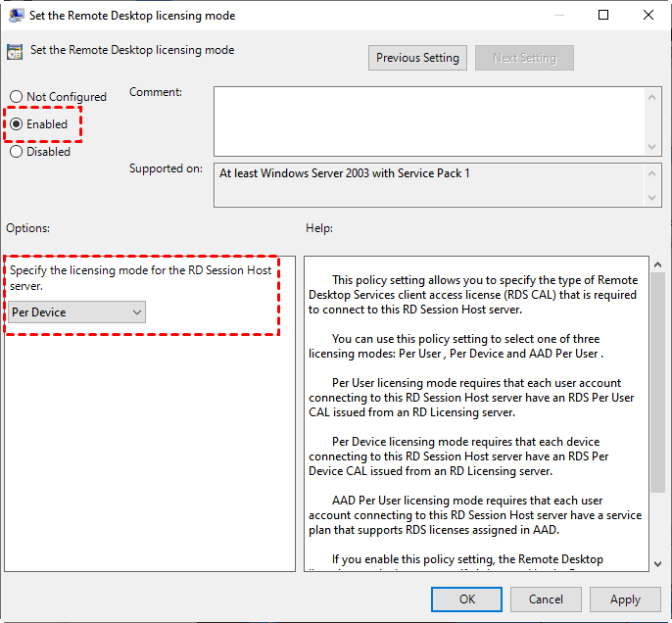Click the Comment box scroll up arrow
This screenshot has height=623, width=672.
[x=651, y=97]
